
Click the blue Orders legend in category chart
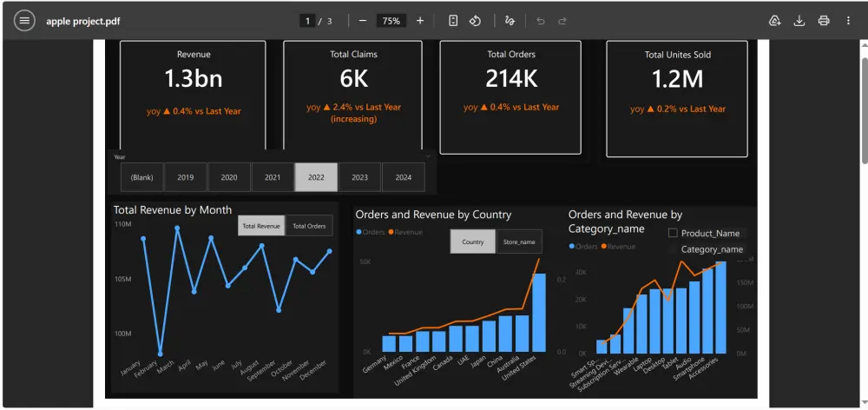click(583, 247)
